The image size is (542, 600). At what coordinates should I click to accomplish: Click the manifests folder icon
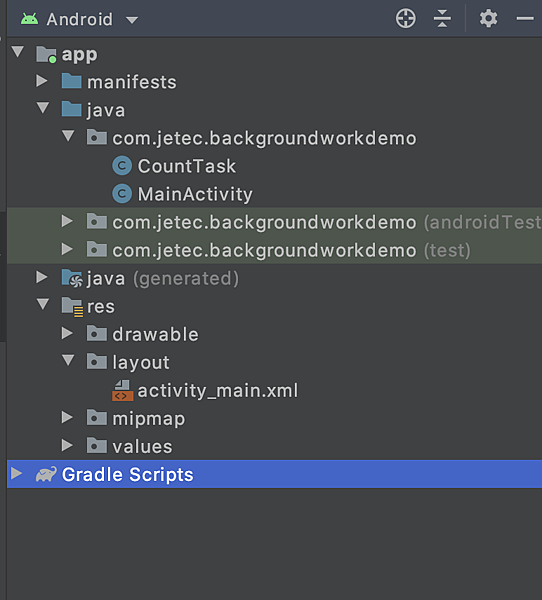72,81
